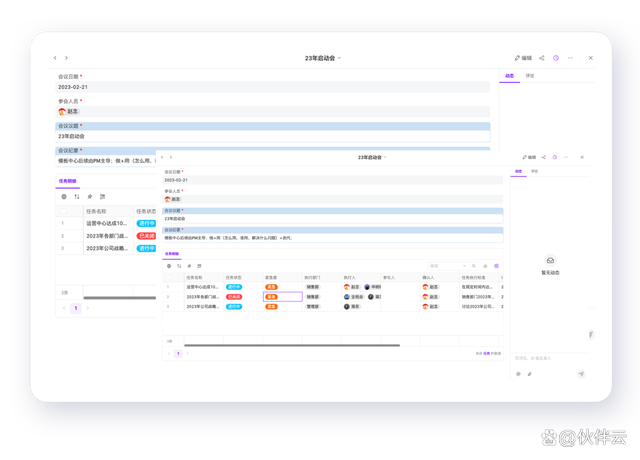Click the 编辑 pencil button in background window
The height and width of the screenshot is (460, 640).
click(523, 58)
